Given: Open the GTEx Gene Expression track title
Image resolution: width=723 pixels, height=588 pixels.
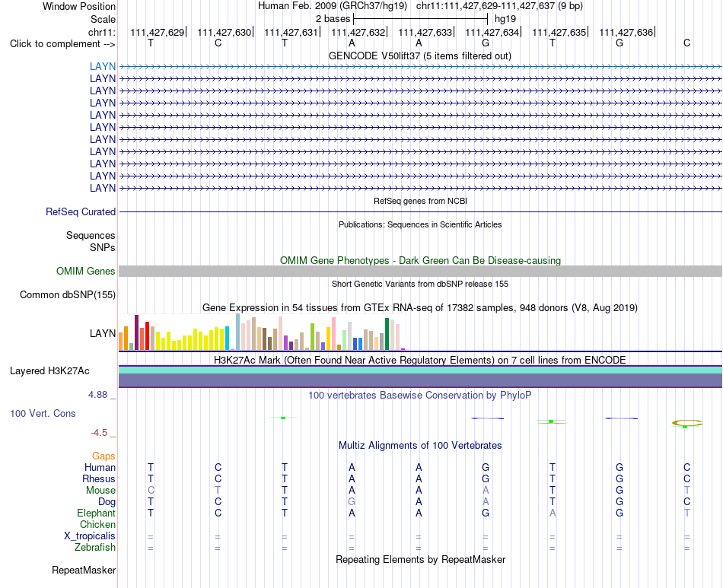Looking at the screenshot, I should (x=420, y=307).
